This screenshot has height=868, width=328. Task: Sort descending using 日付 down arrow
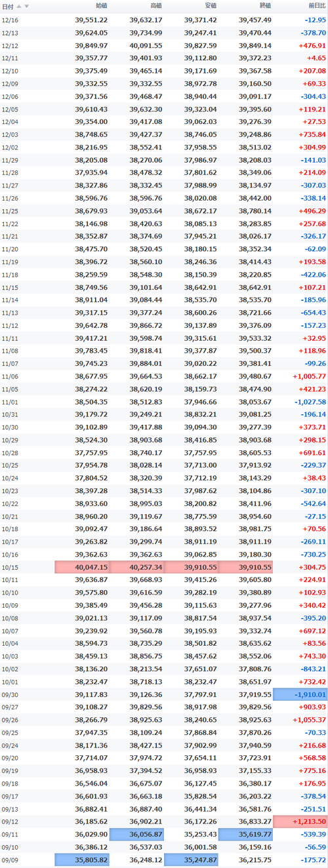coord(26,6)
